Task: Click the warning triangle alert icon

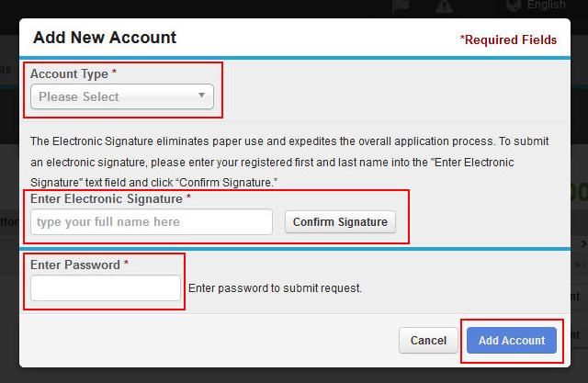Action: pos(444,6)
